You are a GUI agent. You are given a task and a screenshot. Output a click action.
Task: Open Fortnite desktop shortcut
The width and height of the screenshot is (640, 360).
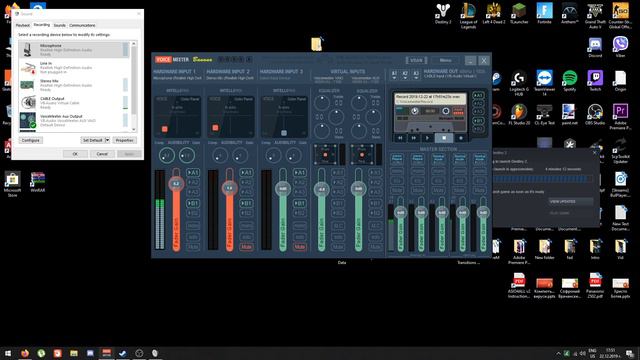(x=544, y=14)
